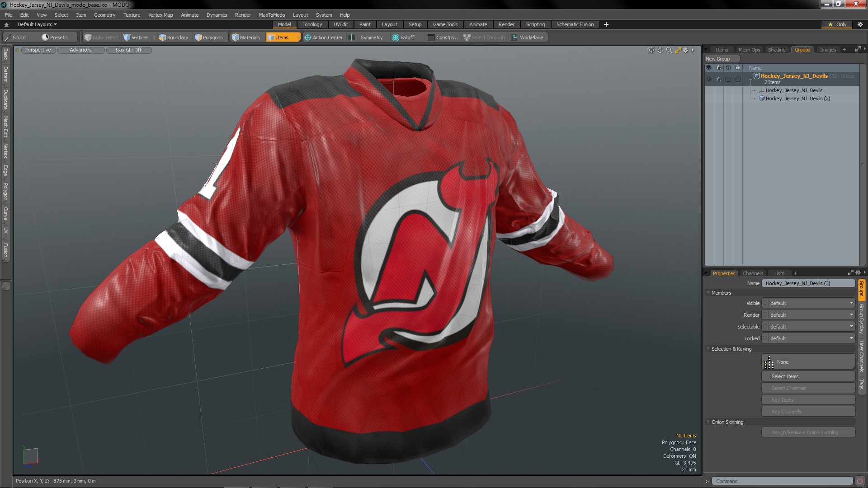
Task: Click the New Group button
Action: [722, 59]
